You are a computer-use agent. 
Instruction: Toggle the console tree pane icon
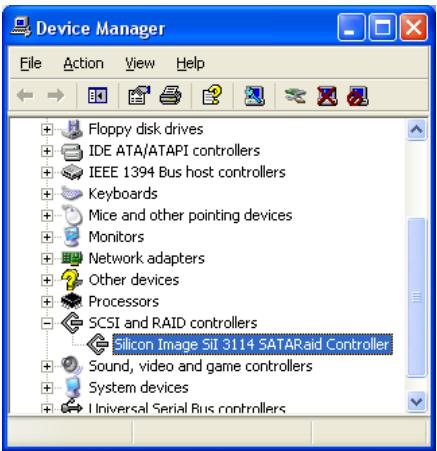coord(97,96)
